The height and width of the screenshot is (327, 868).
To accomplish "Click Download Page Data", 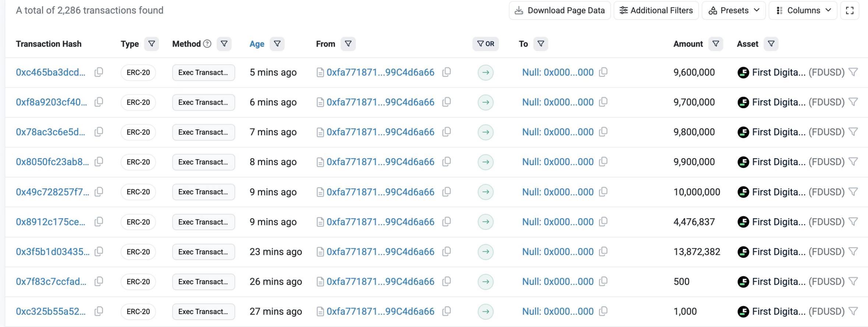I will click(560, 10).
